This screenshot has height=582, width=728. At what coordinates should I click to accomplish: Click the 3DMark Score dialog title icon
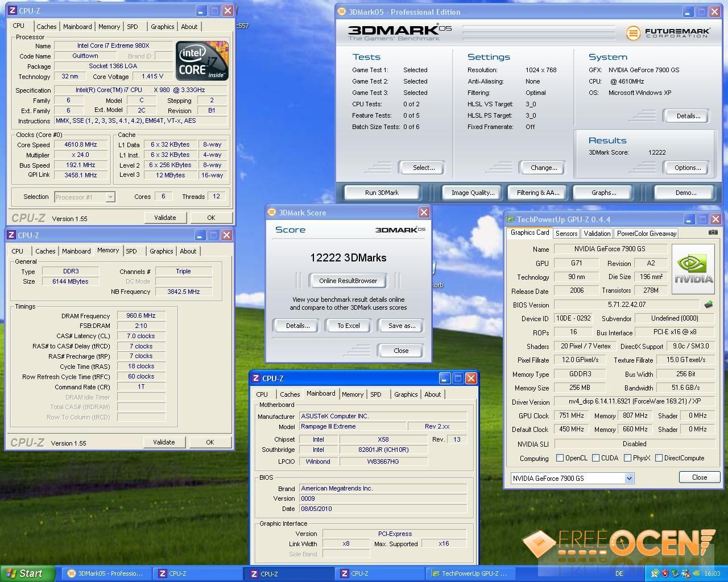pos(272,212)
